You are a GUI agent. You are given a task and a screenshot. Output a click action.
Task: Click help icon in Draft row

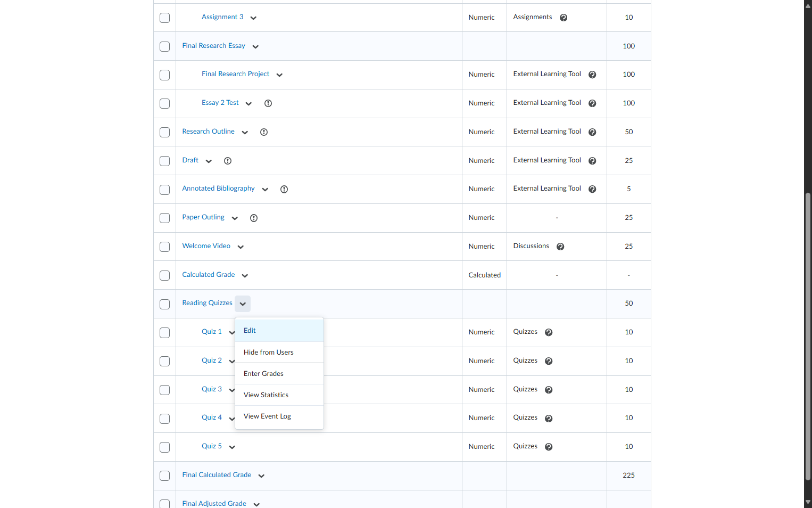coord(592,161)
